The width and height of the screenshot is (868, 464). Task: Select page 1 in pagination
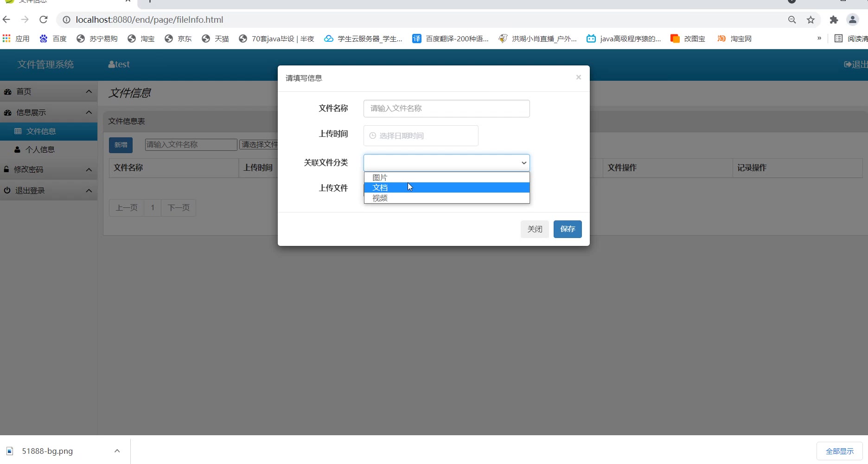153,207
